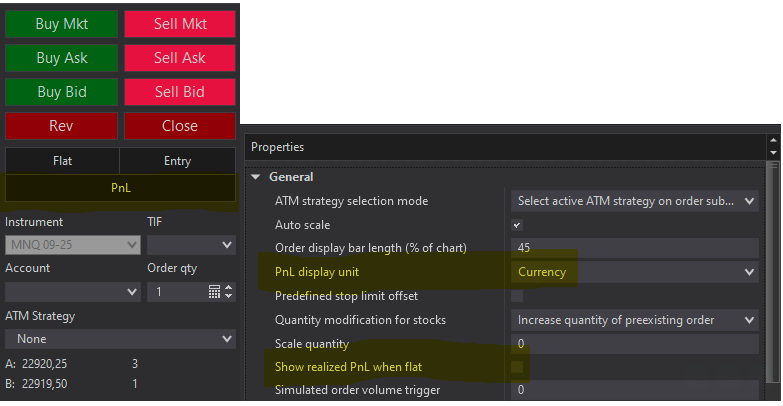Click the Scale quantity input field
Viewport: 783px width, 406px height.
pos(634,344)
